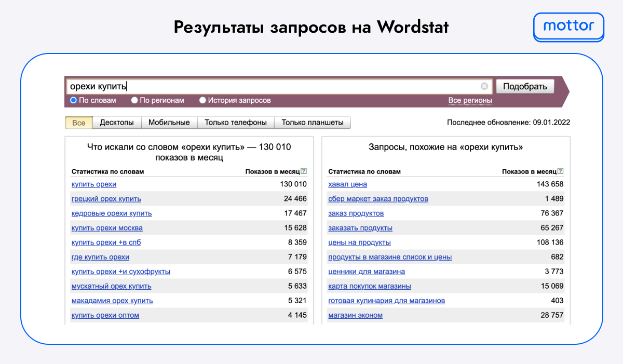Open the "хавал цена" link
The image size is (623, 364).
(348, 184)
